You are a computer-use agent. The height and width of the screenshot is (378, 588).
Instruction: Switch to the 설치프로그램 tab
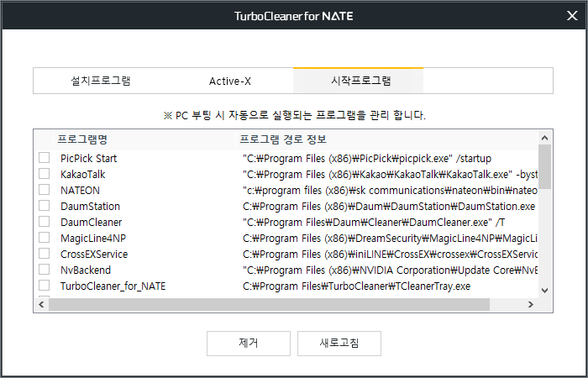pos(101,81)
